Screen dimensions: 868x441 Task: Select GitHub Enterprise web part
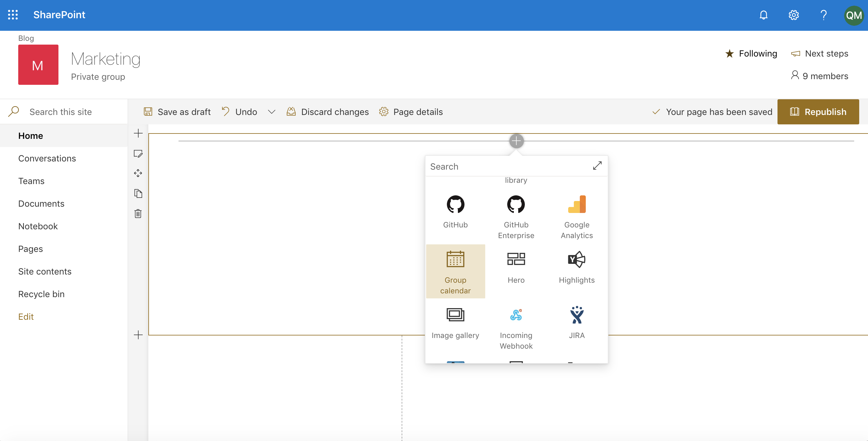point(516,215)
